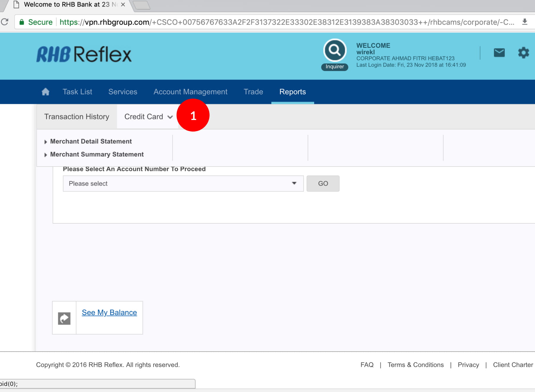Viewport: 535px width, 392px height.
Task: Open the Please select account dropdown
Action: [x=183, y=184]
